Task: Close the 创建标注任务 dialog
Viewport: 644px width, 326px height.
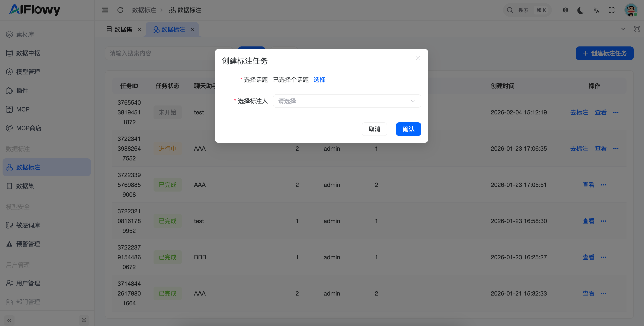Action: 418,58
